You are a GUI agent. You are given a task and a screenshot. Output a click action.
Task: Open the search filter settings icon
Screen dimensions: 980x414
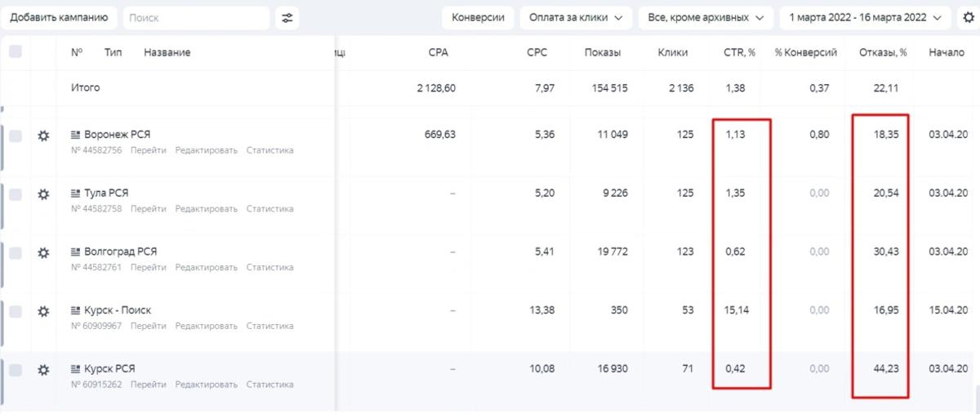pyautogui.click(x=287, y=17)
